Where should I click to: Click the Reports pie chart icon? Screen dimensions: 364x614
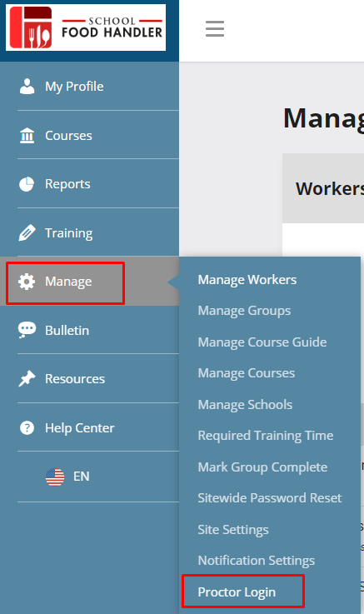(x=27, y=184)
